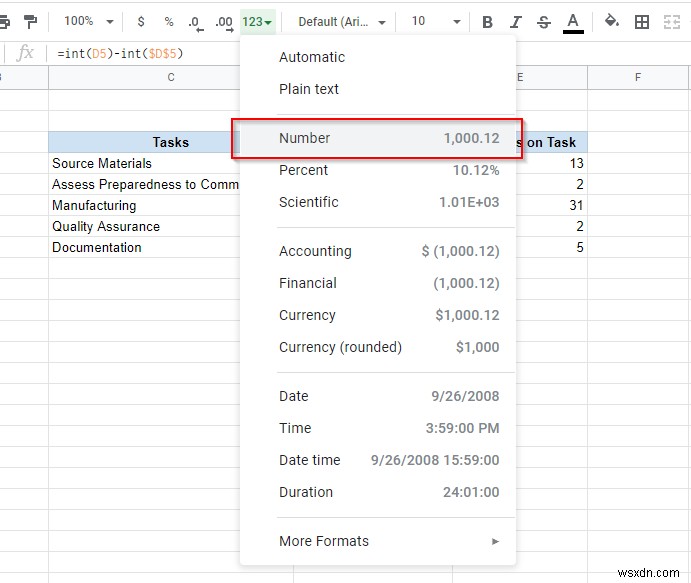Select Plain text format

[378, 89]
